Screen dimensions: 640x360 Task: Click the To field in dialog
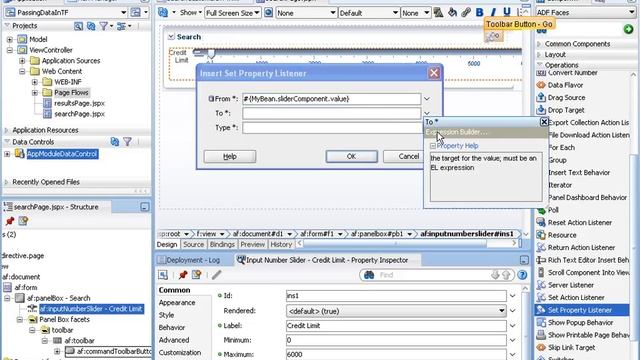point(331,113)
